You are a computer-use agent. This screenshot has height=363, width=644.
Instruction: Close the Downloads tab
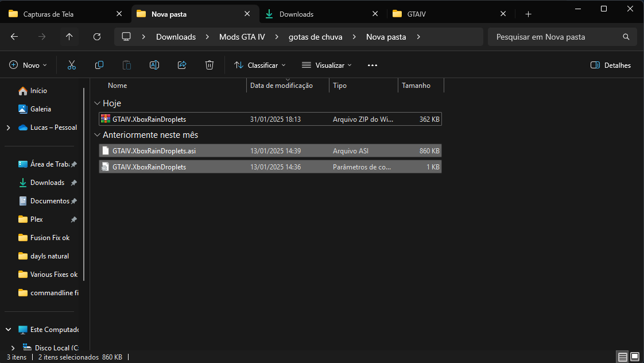click(x=375, y=14)
